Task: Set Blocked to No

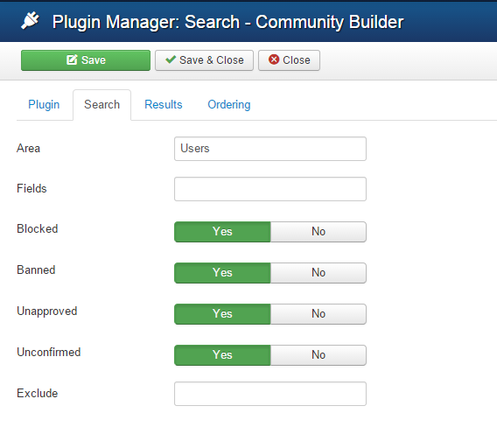Action: tap(318, 232)
